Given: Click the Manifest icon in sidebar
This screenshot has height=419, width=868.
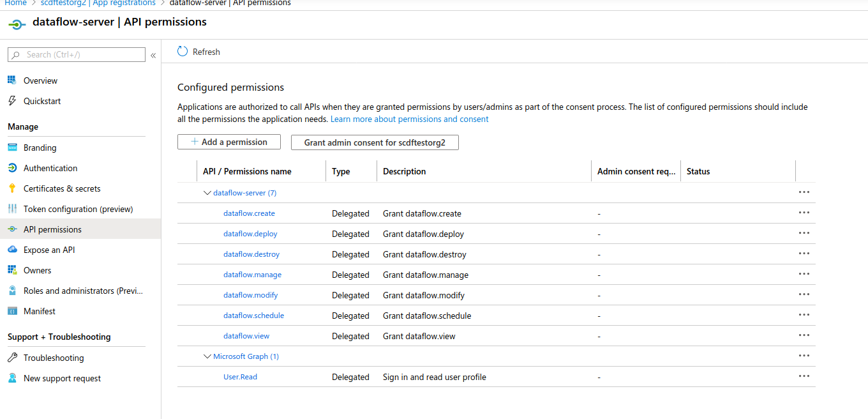Looking at the screenshot, I should (x=11, y=311).
